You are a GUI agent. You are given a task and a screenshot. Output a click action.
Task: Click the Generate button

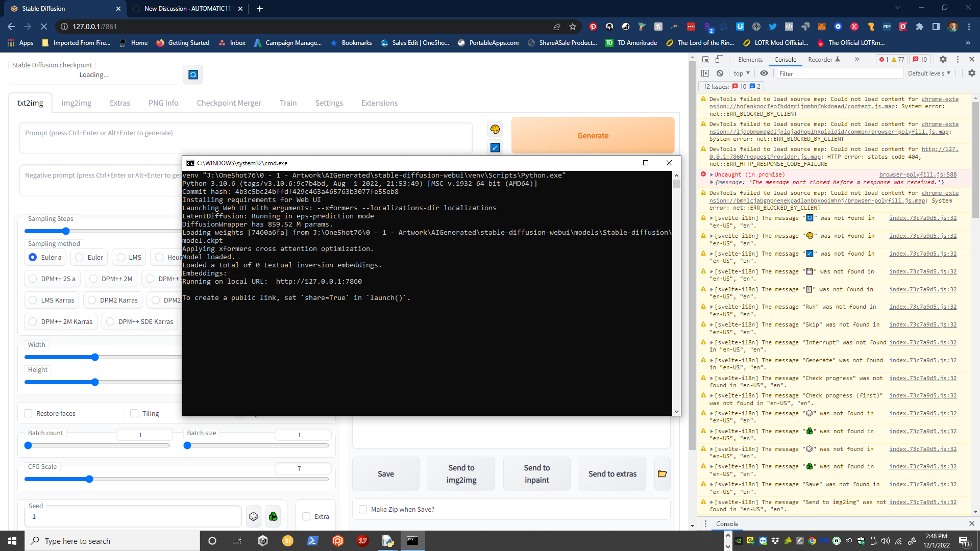[593, 135]
